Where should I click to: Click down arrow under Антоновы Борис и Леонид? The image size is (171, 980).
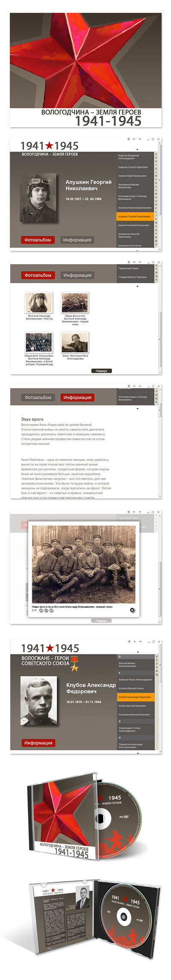(137, 409)
